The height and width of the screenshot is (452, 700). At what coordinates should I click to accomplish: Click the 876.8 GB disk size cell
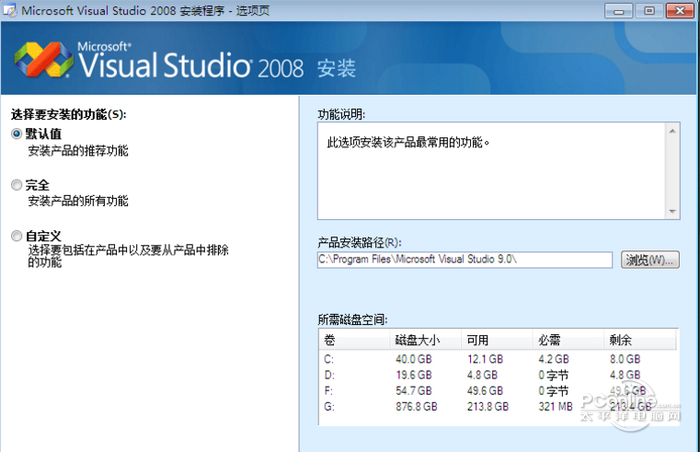[x=416, y=406]
